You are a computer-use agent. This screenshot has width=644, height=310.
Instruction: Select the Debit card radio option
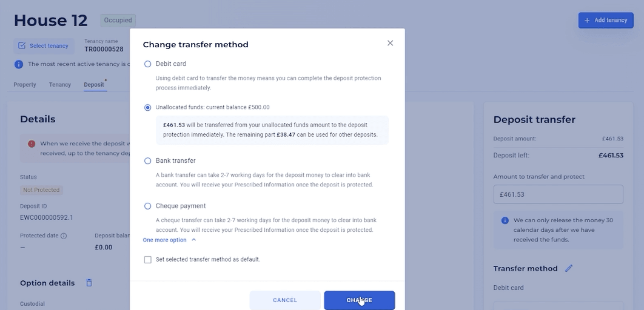(147, 64)
